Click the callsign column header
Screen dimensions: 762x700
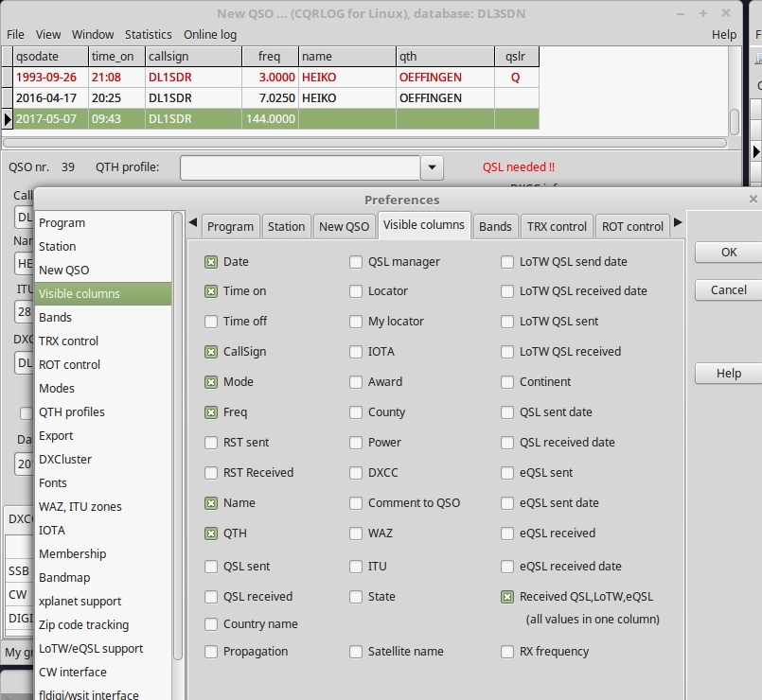193,57
